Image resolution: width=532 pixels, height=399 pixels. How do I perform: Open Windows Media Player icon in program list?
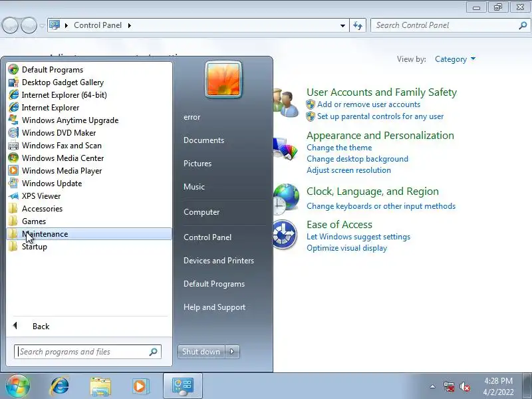13,170
